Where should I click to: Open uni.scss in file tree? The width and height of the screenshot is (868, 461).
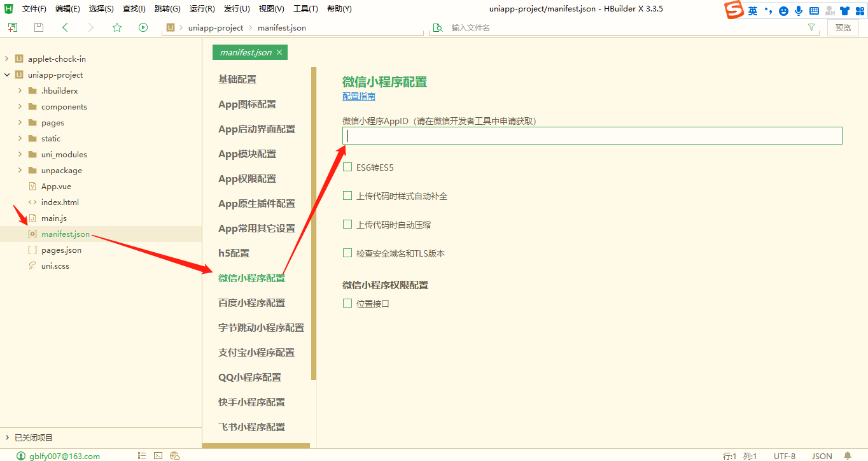[x=55, y=266]
